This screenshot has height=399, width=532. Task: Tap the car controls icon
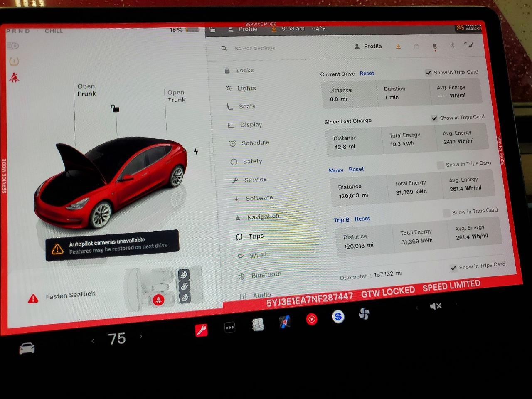click(x=27, y=348)
